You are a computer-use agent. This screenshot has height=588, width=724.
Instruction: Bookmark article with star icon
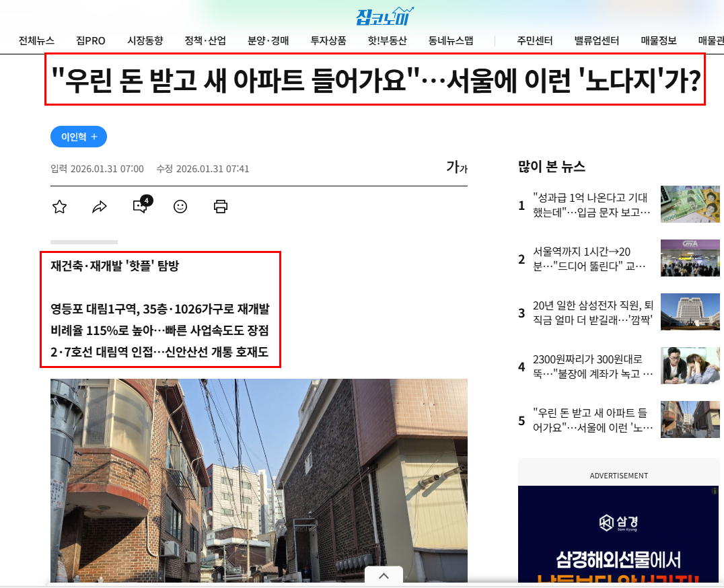click(60, 207)
